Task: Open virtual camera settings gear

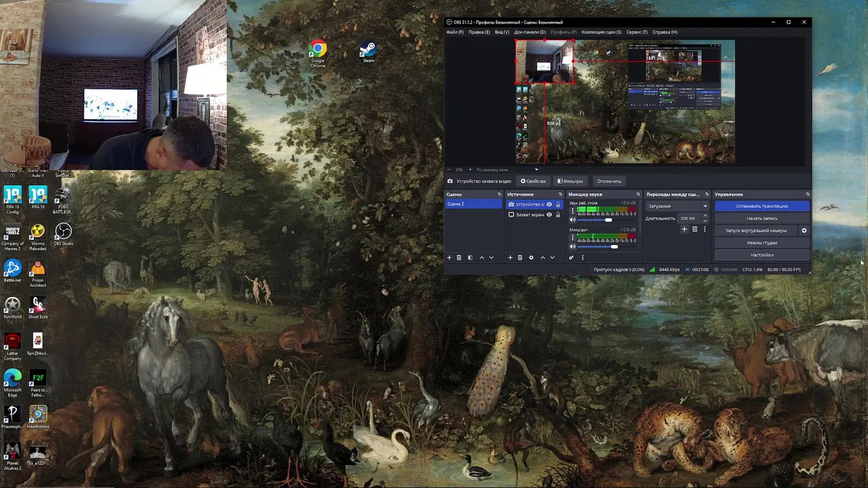Action: [804, 230]
